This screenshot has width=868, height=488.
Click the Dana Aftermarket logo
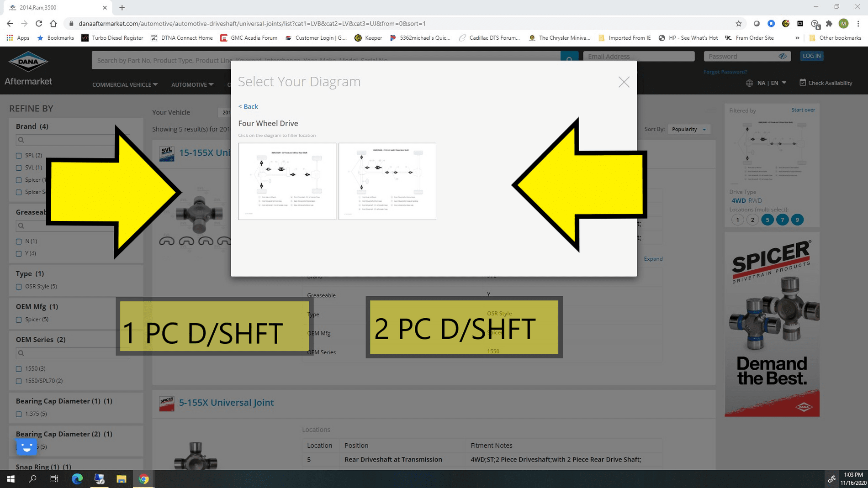(28, 68)
